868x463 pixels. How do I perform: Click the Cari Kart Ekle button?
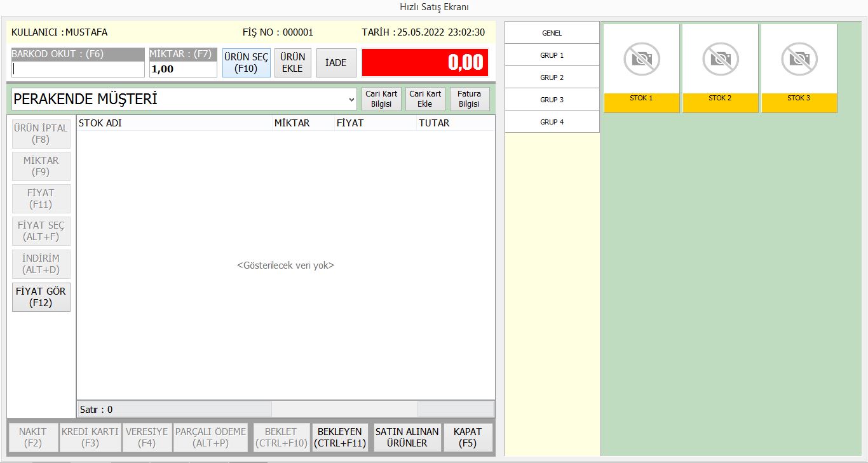tap(425, 99)
